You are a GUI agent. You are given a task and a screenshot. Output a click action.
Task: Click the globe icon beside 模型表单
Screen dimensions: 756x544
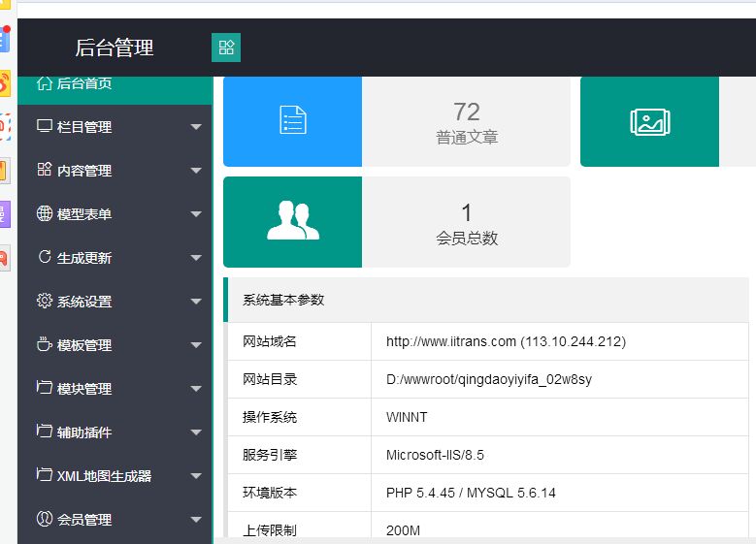[x=45, y=213]
